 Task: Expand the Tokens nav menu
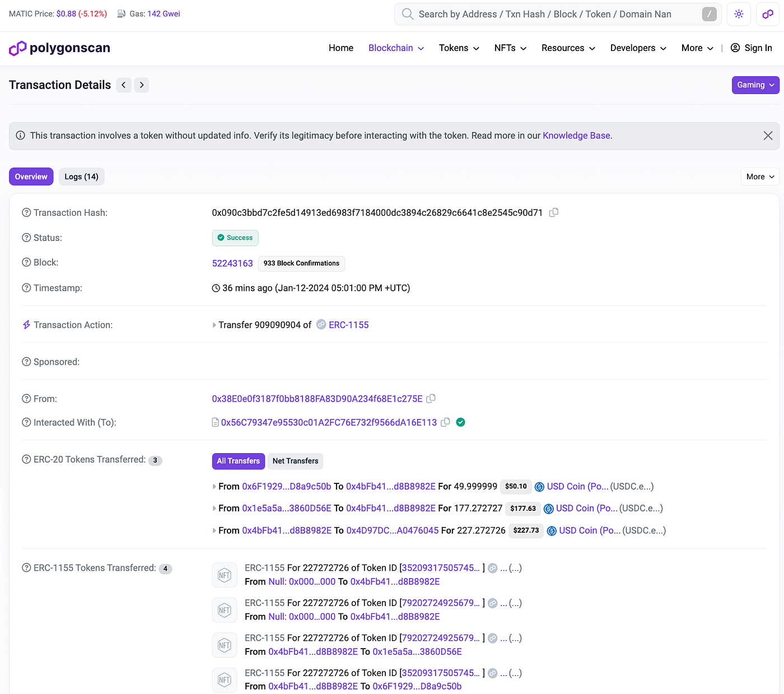(x=459, y=48)
